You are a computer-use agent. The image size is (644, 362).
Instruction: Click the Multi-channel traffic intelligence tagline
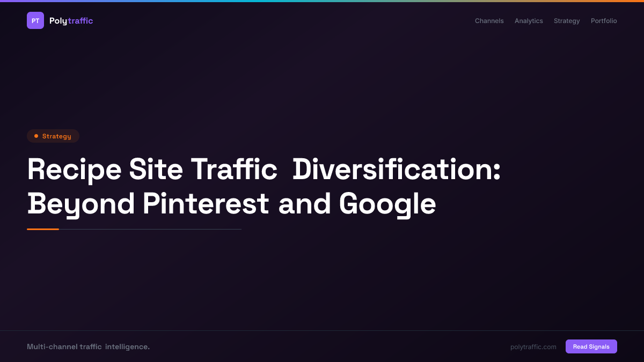(89, 346)
